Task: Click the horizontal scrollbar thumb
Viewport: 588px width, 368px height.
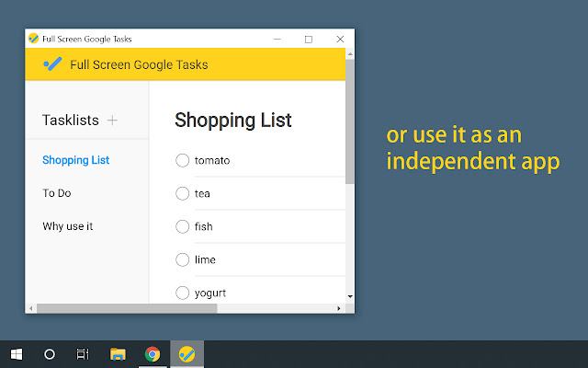Action: pos(127,308)
